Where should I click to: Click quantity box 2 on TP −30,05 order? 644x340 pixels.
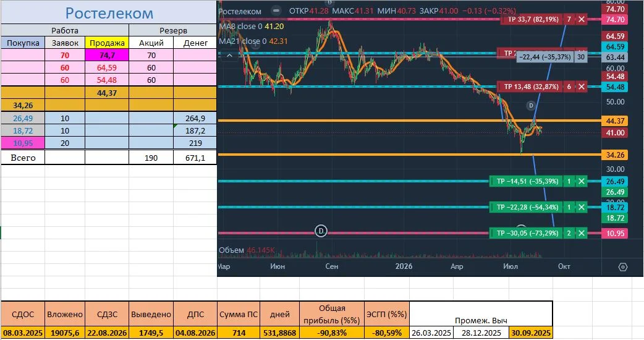[x=569, y=233]
